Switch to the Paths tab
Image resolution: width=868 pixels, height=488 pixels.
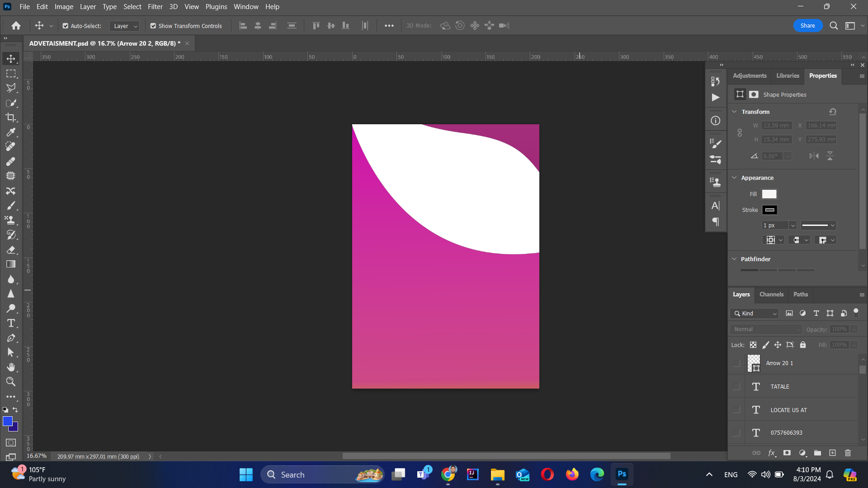[801, 294]
